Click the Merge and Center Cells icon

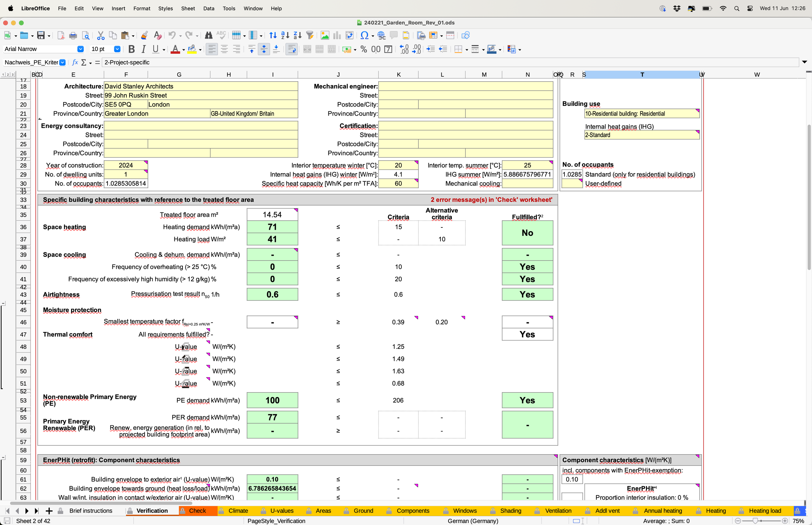point(307,49)
